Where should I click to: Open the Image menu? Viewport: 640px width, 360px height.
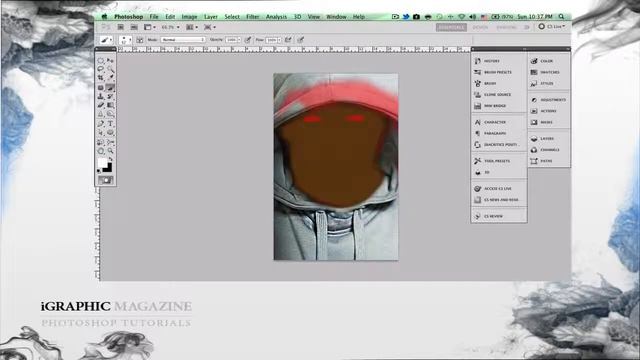(189, 17)
